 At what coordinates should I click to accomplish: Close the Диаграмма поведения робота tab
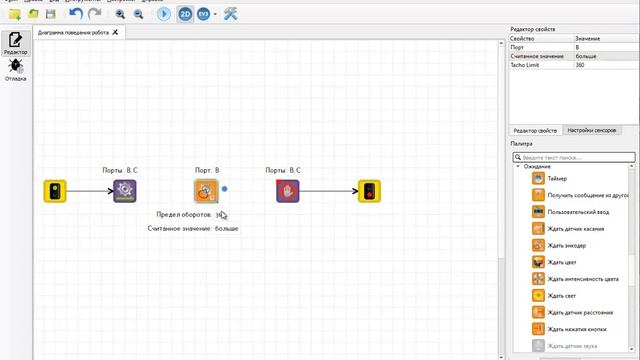115,32
